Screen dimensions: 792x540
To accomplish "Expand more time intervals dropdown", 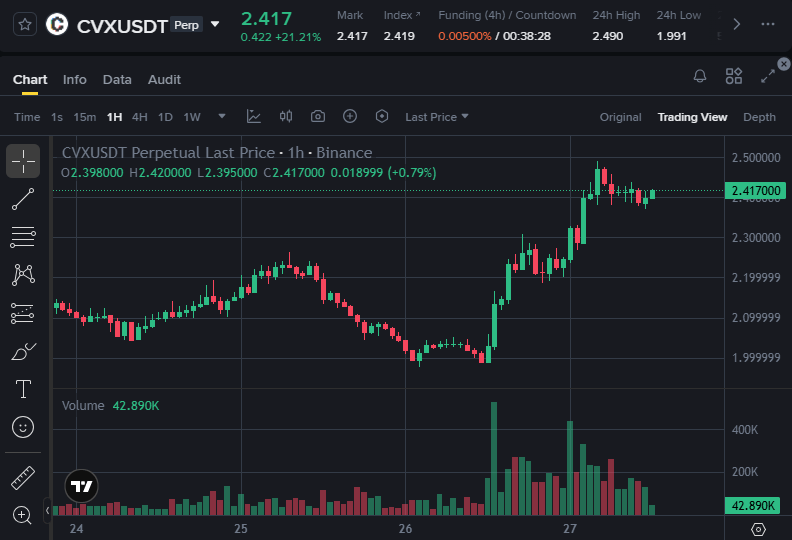I will pos(222,117).
